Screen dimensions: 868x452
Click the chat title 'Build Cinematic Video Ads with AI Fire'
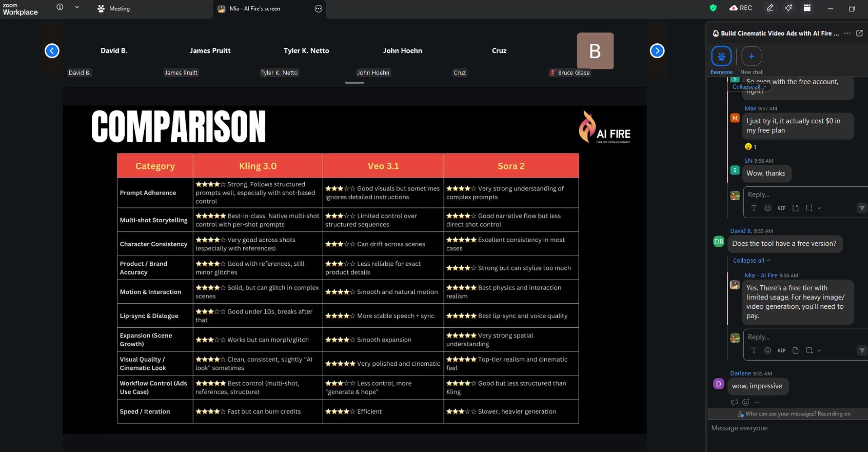coord(780,33)
